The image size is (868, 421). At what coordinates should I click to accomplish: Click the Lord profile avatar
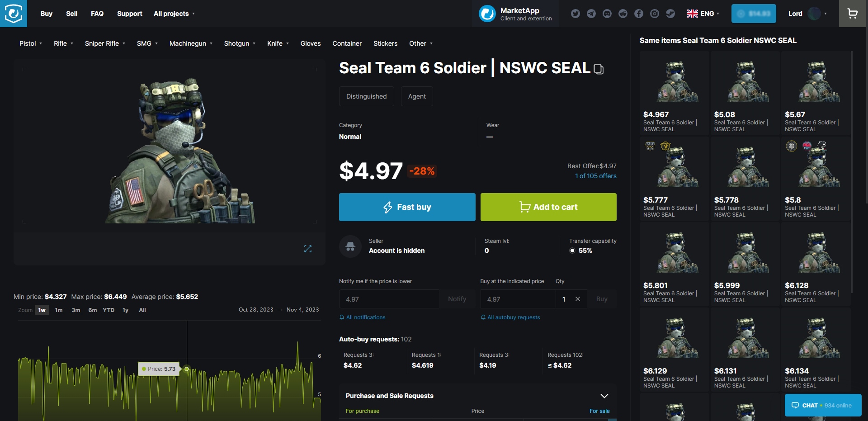click(x=815, y=14)
